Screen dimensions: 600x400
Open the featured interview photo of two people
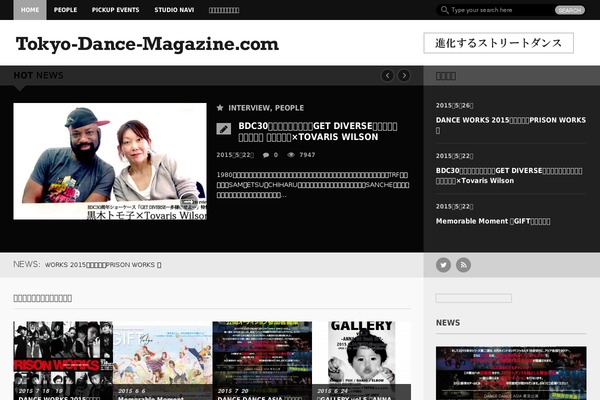tap(110, 161)
